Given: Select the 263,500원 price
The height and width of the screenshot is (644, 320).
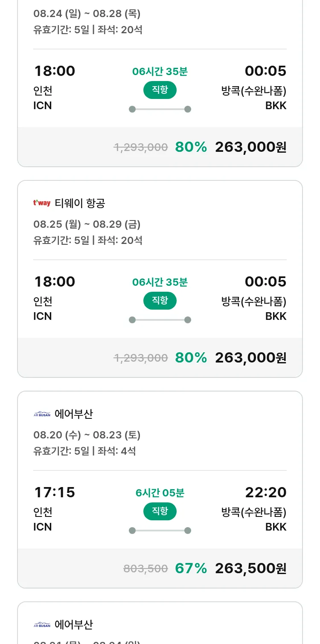Looking at the screenshot, I should [x=250, y=568].
